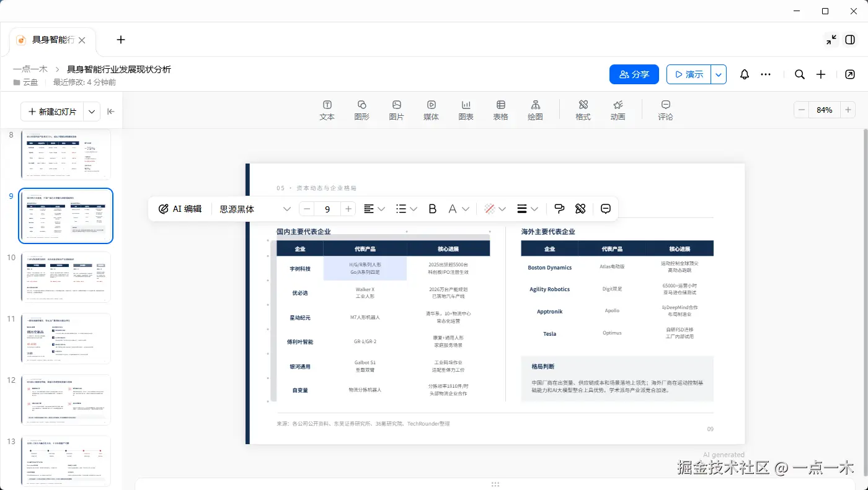Click the 国内主要代表企业 heading
868x490 pixels.
coord(304,232)
